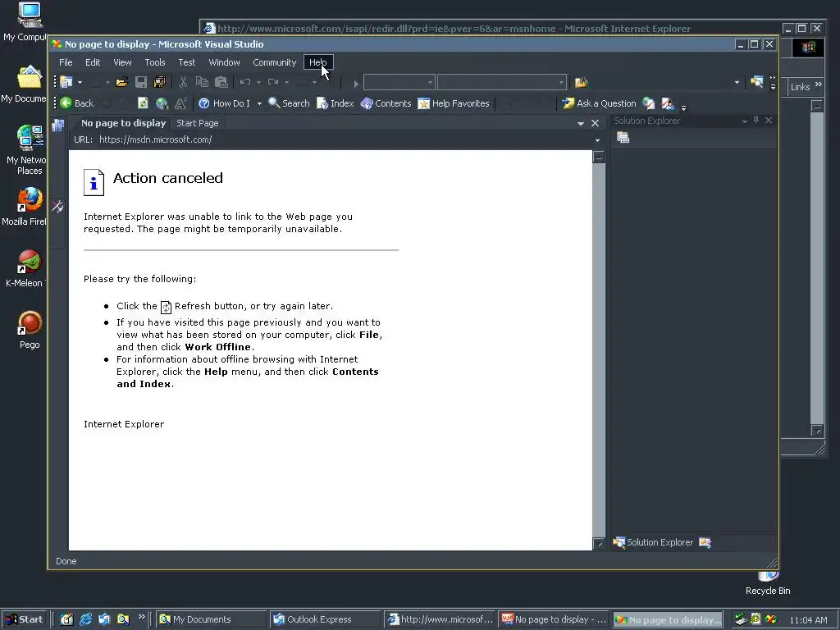Screen dimensions: 840x630
Task: Click Internet Explorer quick launch icon
Action: click(85, 619)
